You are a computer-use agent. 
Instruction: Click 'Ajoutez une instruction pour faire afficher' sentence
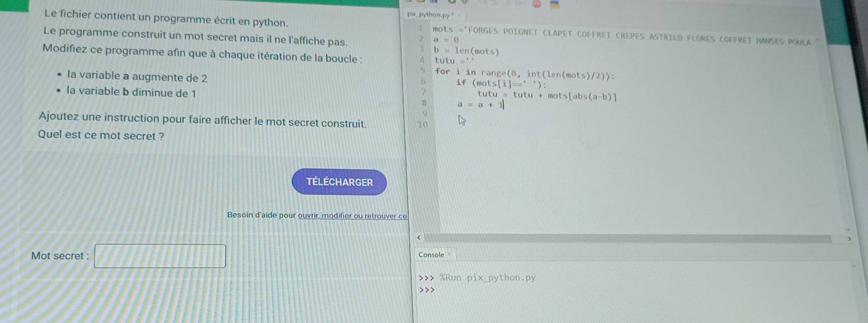click(x=203, y=120)
